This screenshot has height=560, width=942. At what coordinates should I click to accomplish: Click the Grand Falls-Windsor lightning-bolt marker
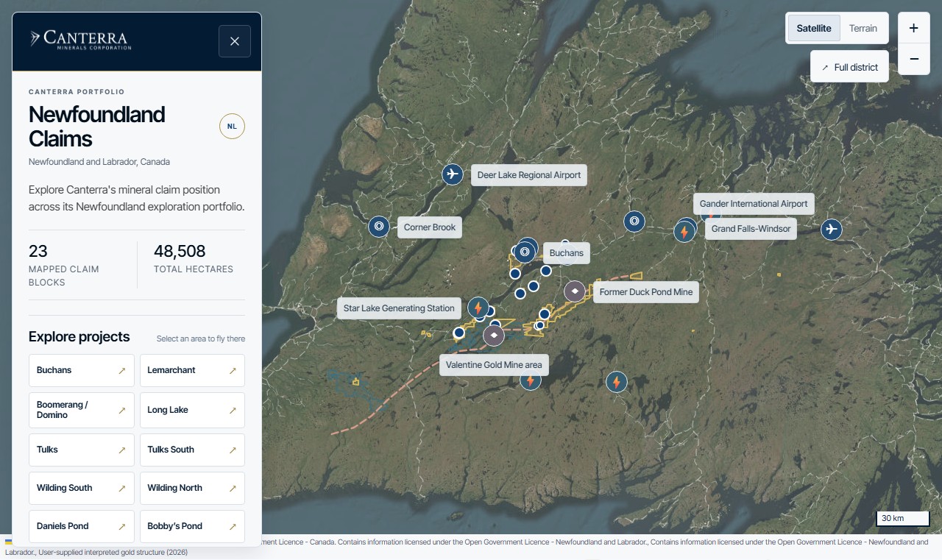click(684, 232)
